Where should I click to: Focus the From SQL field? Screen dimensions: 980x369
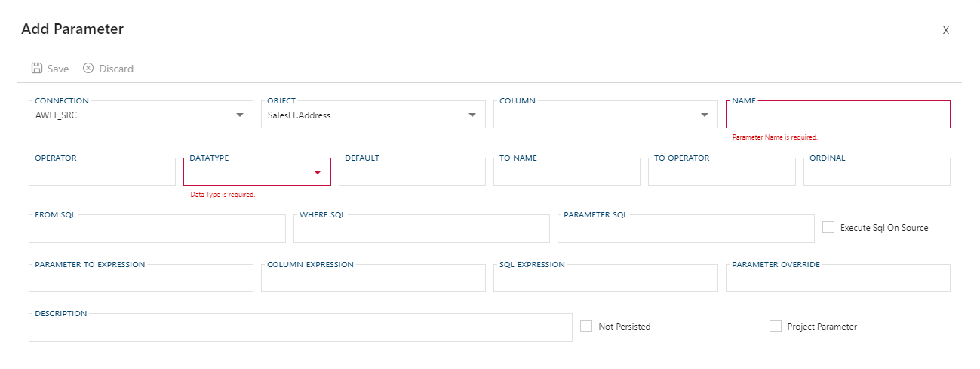point(157,229)
